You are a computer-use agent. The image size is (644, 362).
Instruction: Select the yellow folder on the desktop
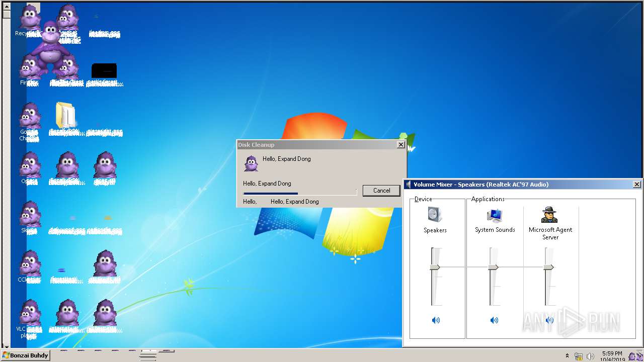pos(66,115)
